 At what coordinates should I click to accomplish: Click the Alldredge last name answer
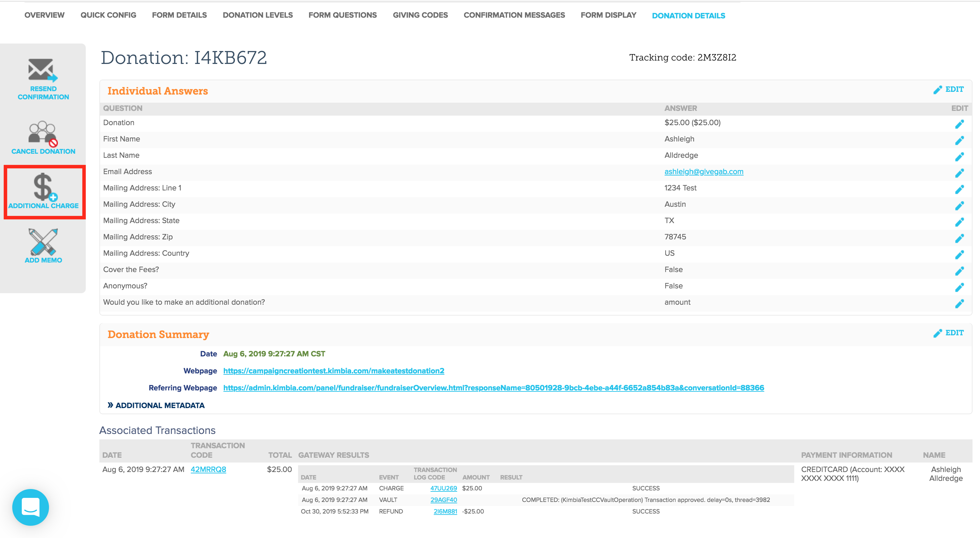point(681,155)
